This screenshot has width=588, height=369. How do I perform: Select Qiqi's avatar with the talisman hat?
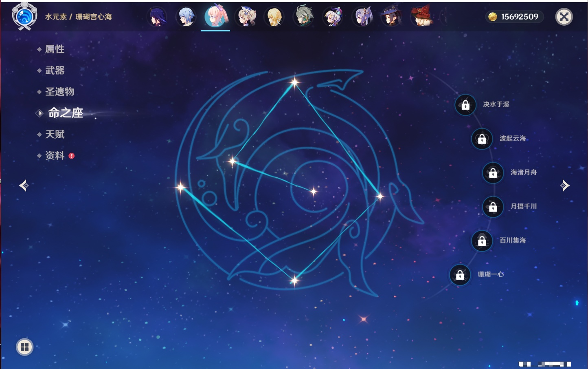pyautogui.click(x=333, y=17)
